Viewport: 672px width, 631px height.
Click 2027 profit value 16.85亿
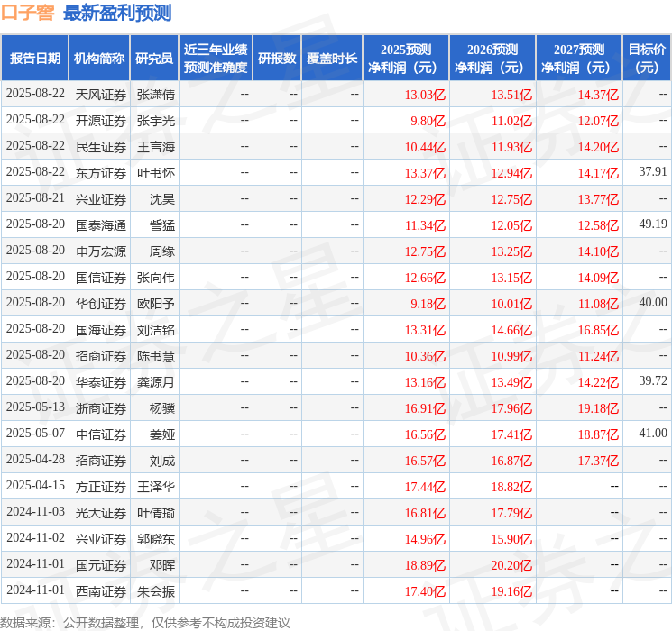(598, 330)
